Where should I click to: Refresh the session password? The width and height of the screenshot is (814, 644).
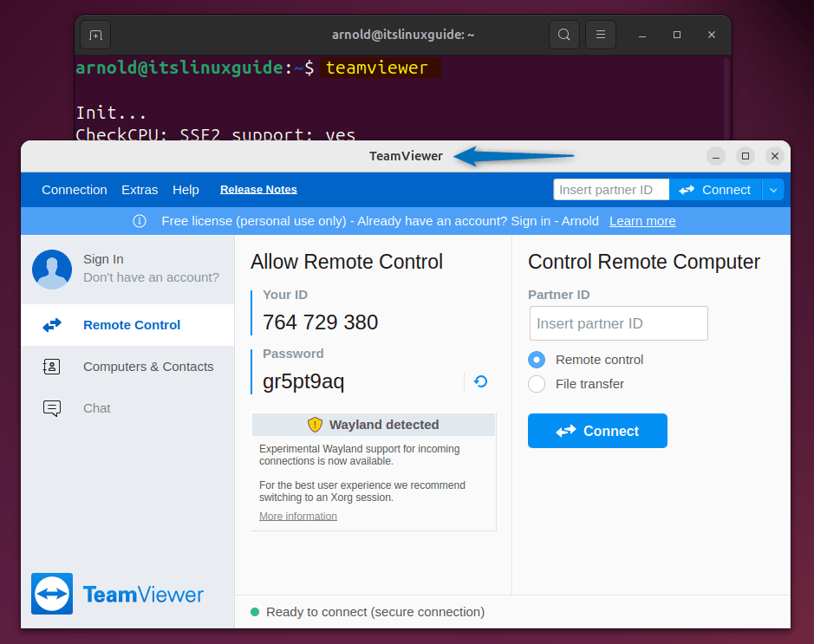(x=479, y=381)
